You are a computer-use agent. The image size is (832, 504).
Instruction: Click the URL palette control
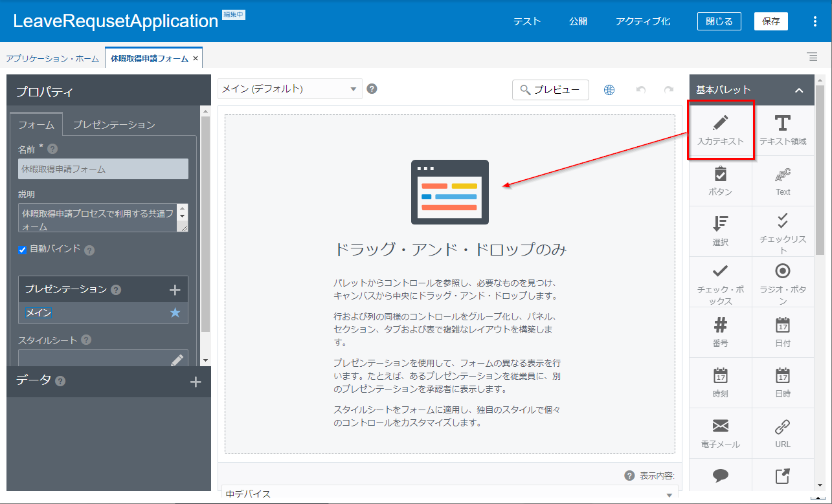pos(783,433)
